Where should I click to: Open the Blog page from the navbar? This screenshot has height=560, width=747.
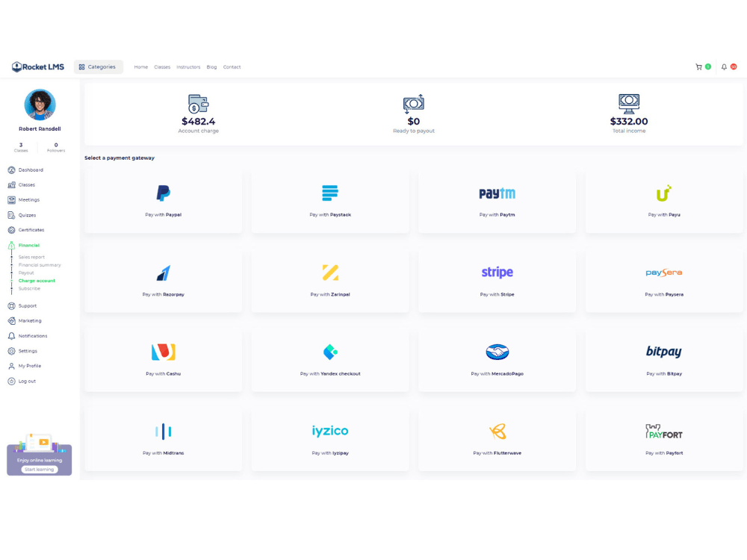pos(211,66)
